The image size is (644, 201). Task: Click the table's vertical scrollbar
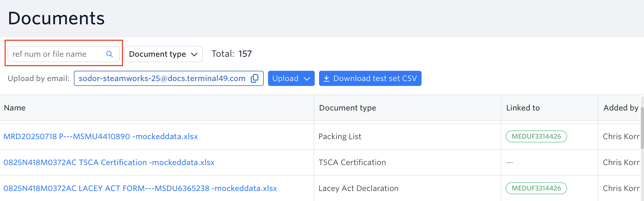tap(642, 127)
